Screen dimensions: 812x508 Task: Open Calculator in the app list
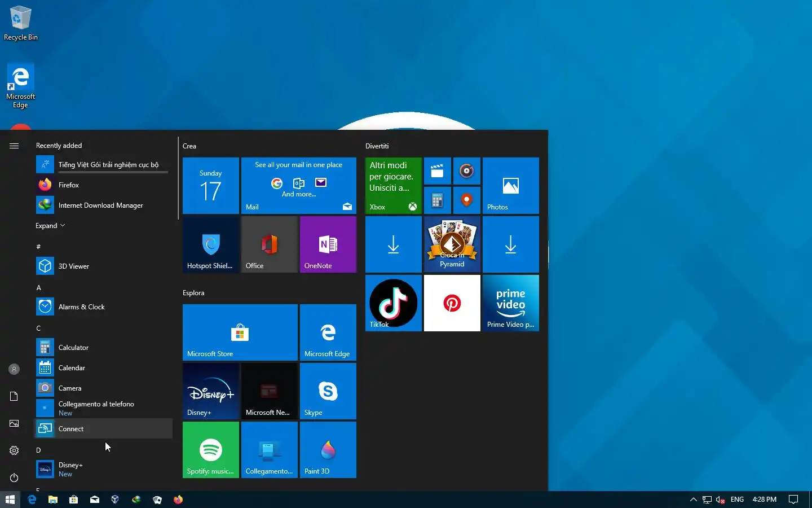click(104, 348)
